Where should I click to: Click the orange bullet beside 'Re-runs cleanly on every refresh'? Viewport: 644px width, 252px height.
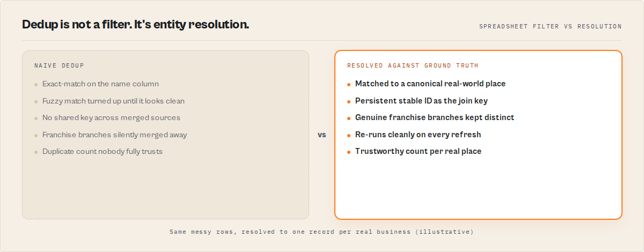pyautogui.click(x=349, y=135)
